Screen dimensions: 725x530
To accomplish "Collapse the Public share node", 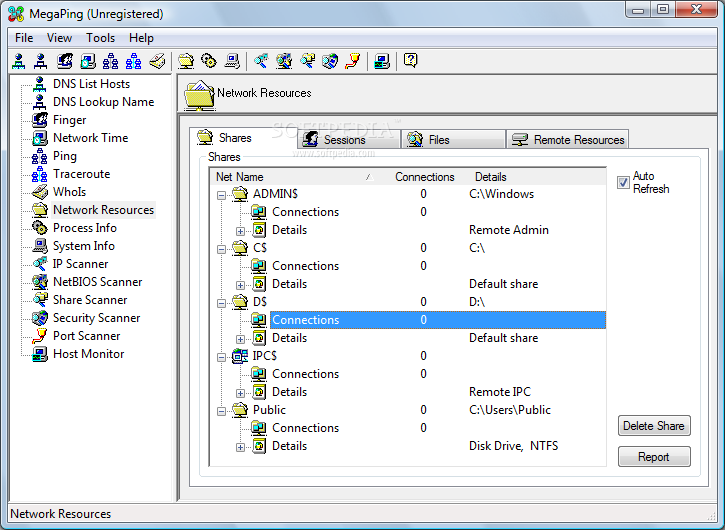I will 221,411.
